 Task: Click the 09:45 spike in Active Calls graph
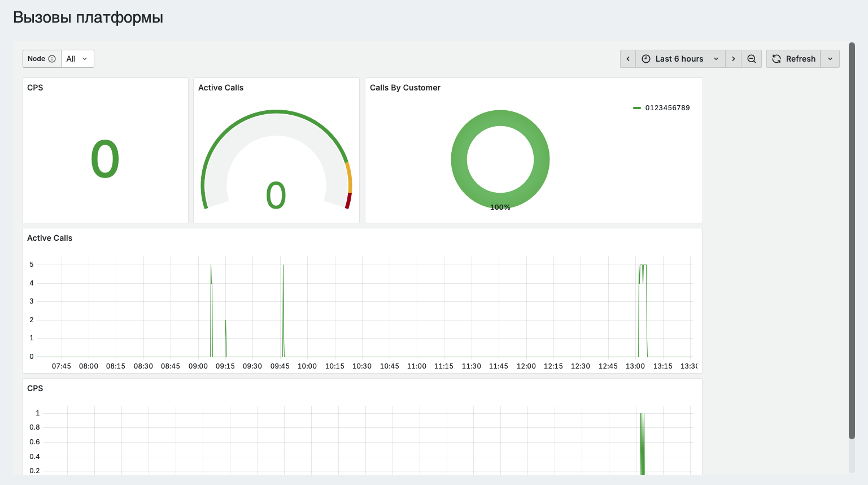coord(283,311)
